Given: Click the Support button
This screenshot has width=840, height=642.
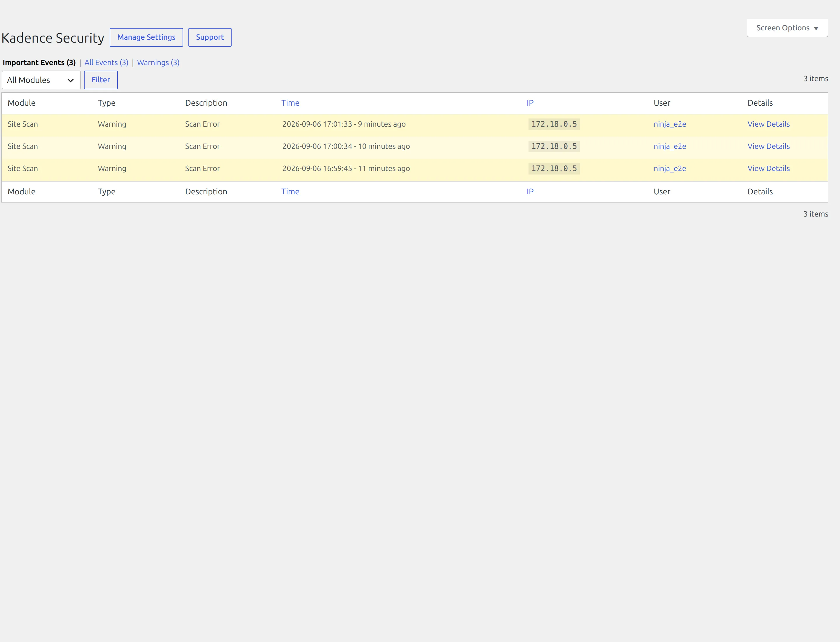Looking at the screenshot, I should coord(210,37).
